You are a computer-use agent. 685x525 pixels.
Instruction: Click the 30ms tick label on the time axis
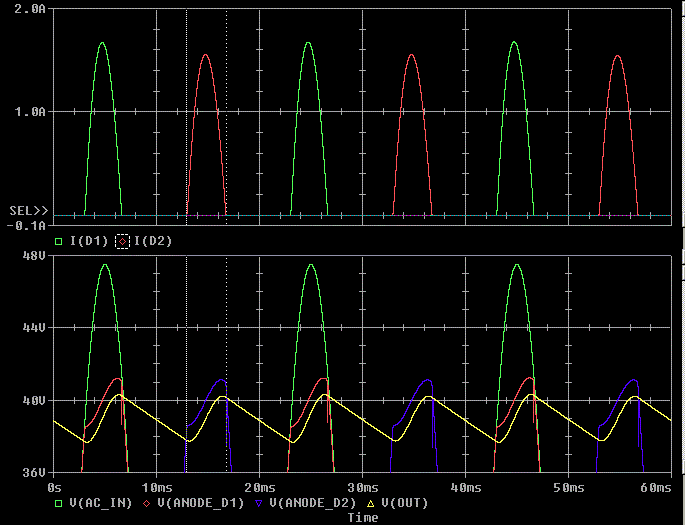coord(361,487)
